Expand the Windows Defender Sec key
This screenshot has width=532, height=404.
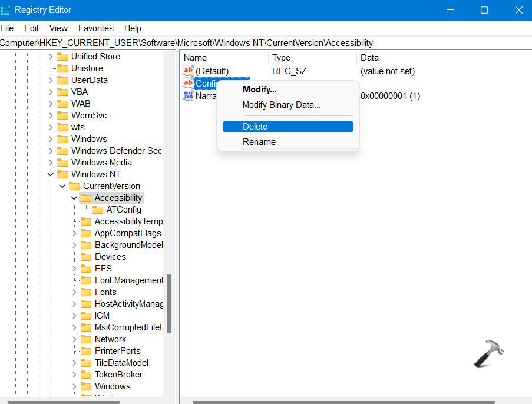click(x=51, y=151)
